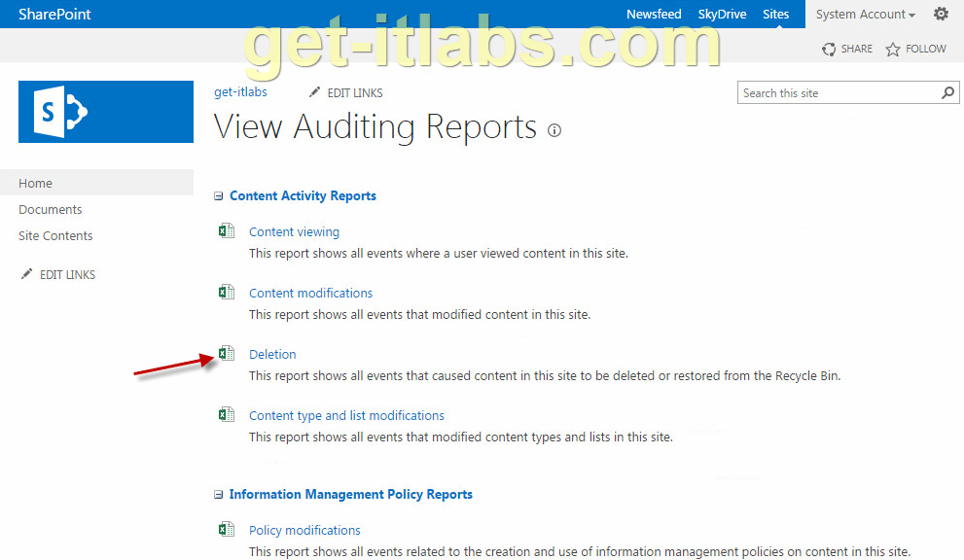Open the Deletion report link
This screenshot has height=560, width=964.
tap(272, 354)
